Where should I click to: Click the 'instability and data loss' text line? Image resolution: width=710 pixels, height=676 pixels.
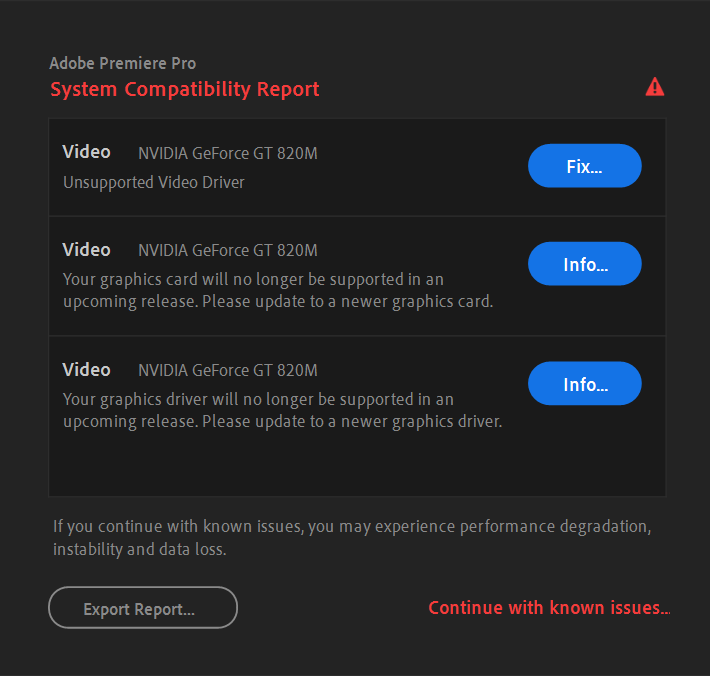(x=139, y=550)
